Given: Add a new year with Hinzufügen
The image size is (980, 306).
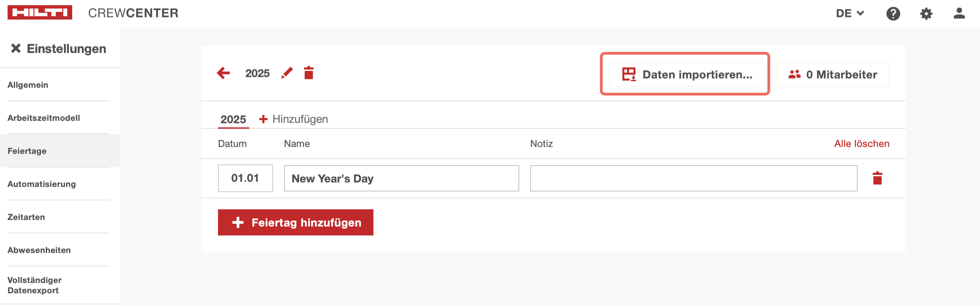Looking at the screenshot, I should point(293,119).
